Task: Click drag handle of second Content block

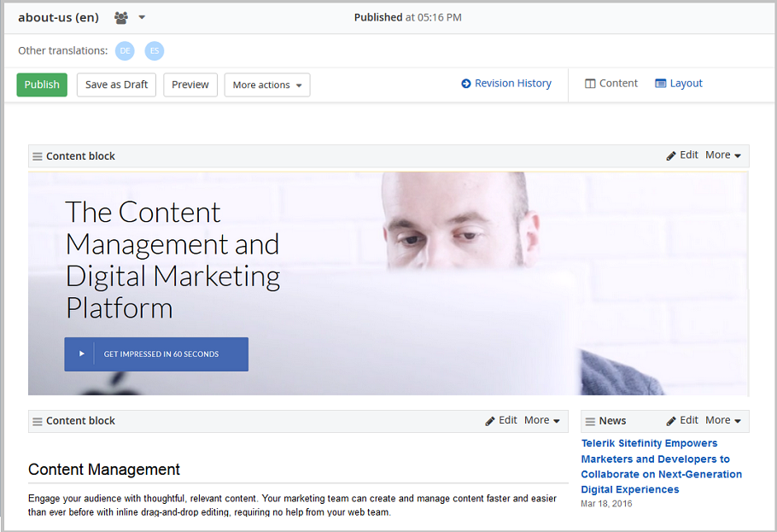Action: point(38,422)
